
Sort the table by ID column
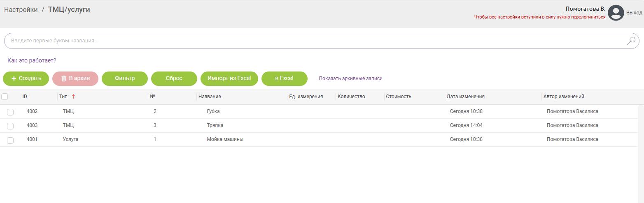25,97
